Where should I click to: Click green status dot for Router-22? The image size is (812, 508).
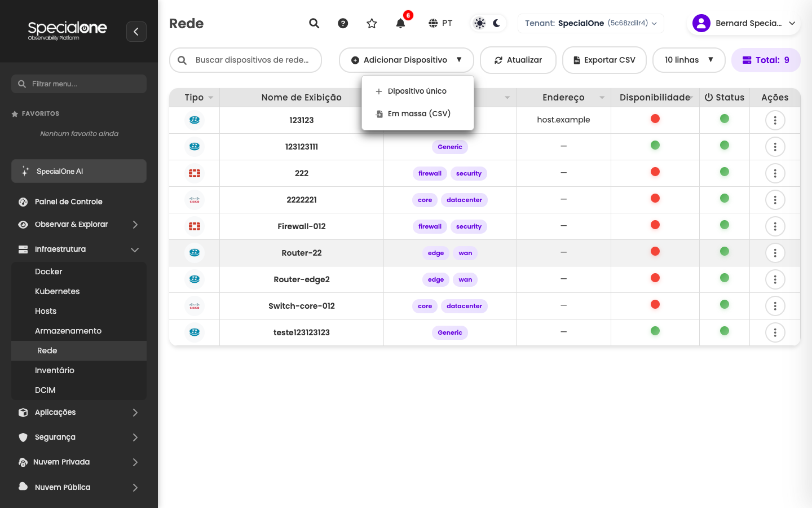click(x=725, y=251)
